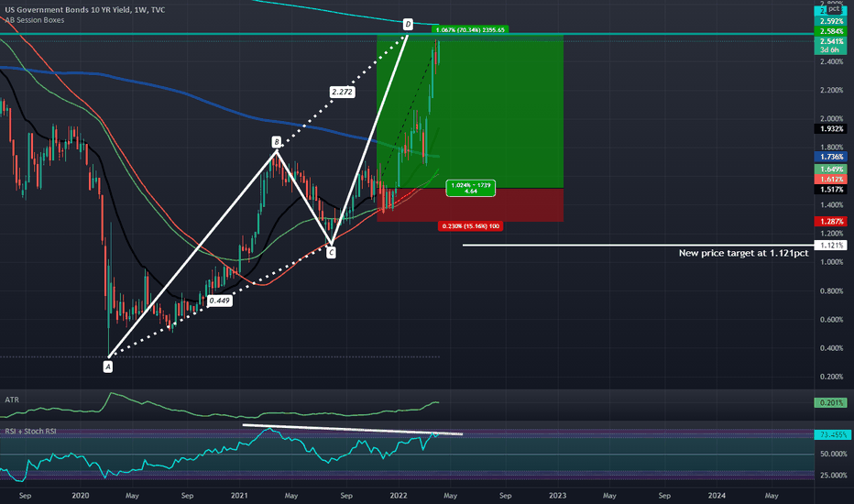Click the red stop label 0.230% (15.16%)
Viewport: 854px width, 504px height.
click(x=471, y=226)
